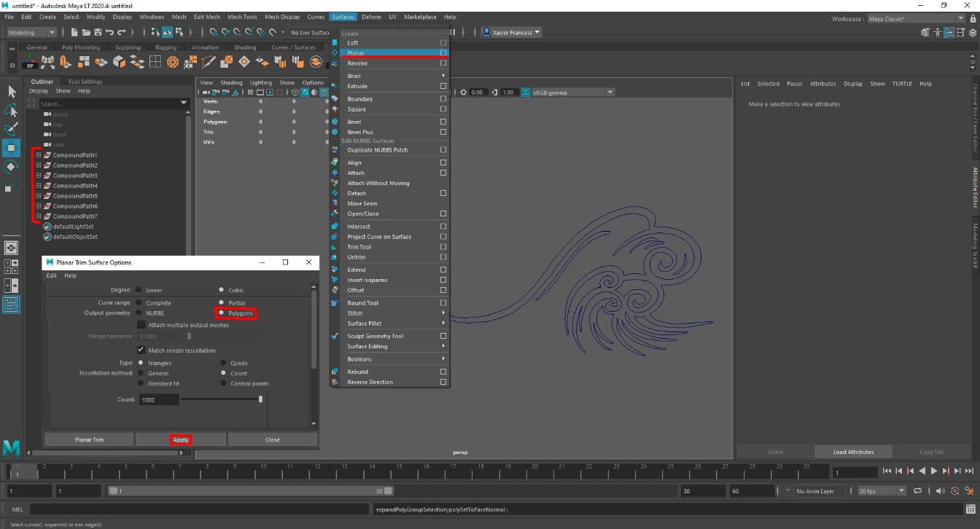Select the arrow Select tool in toolbox
This screenshot has height=529, width=980.
tap(12, 92)
